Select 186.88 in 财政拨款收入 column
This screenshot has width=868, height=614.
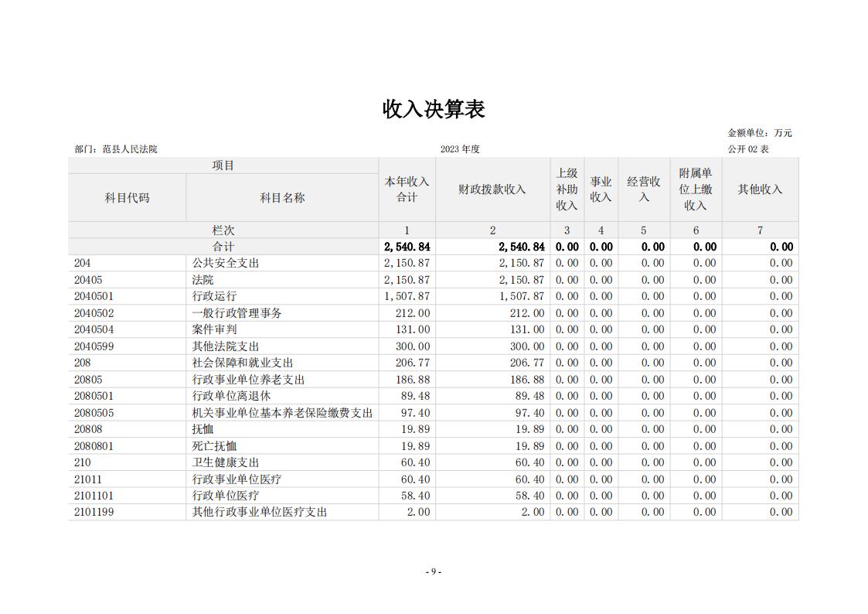527,379
